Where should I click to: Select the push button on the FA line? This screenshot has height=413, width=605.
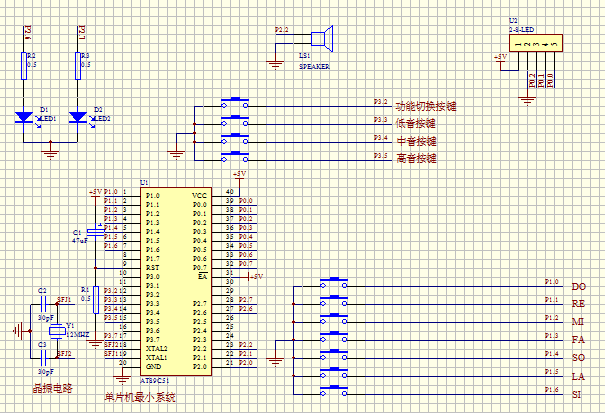pyautogui.click(x=334, y=338)
